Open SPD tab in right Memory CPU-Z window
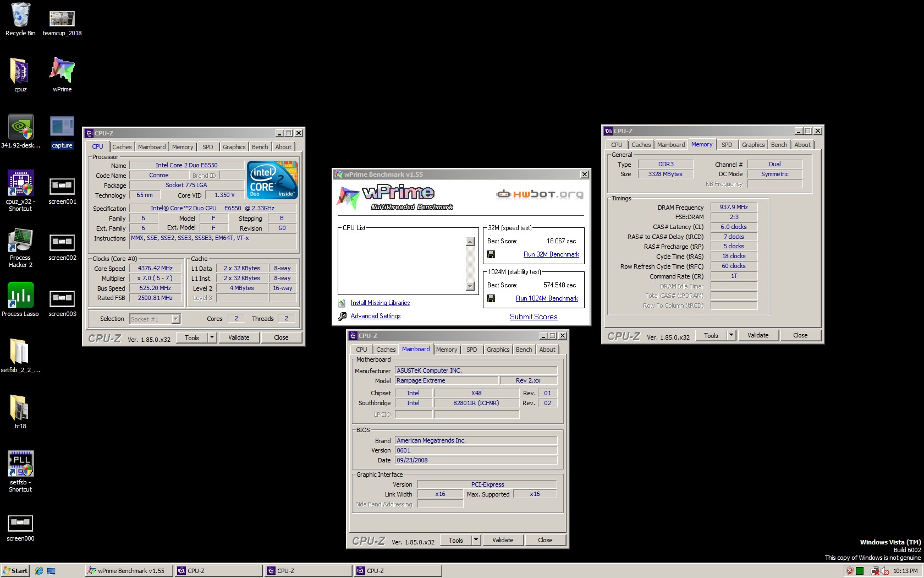Viewport: 924px width, 578px height. point(727,145)
